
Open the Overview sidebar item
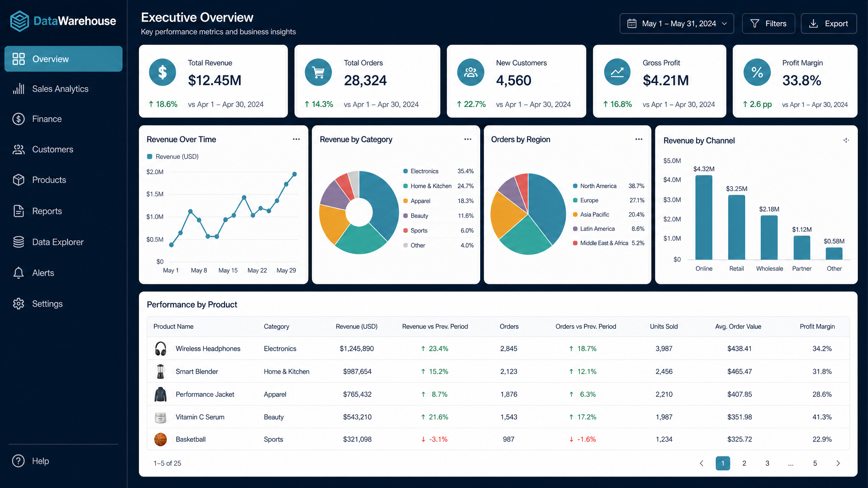[64, 59]
